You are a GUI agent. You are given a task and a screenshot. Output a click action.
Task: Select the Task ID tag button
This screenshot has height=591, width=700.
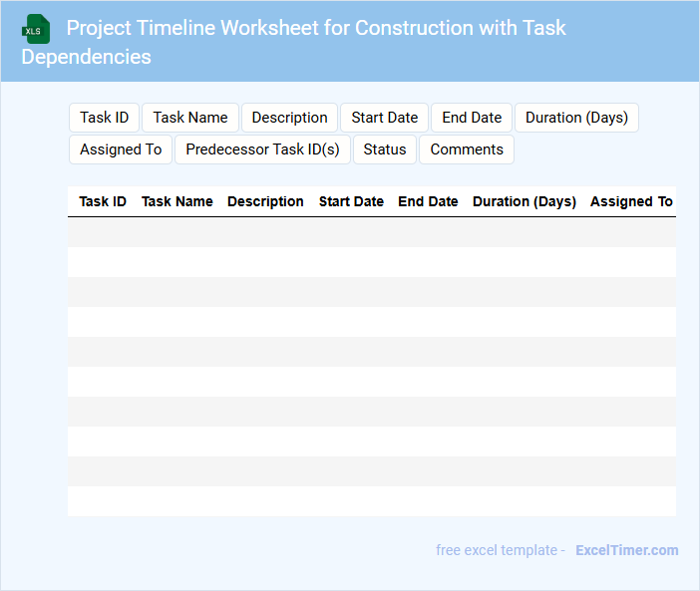105,118
